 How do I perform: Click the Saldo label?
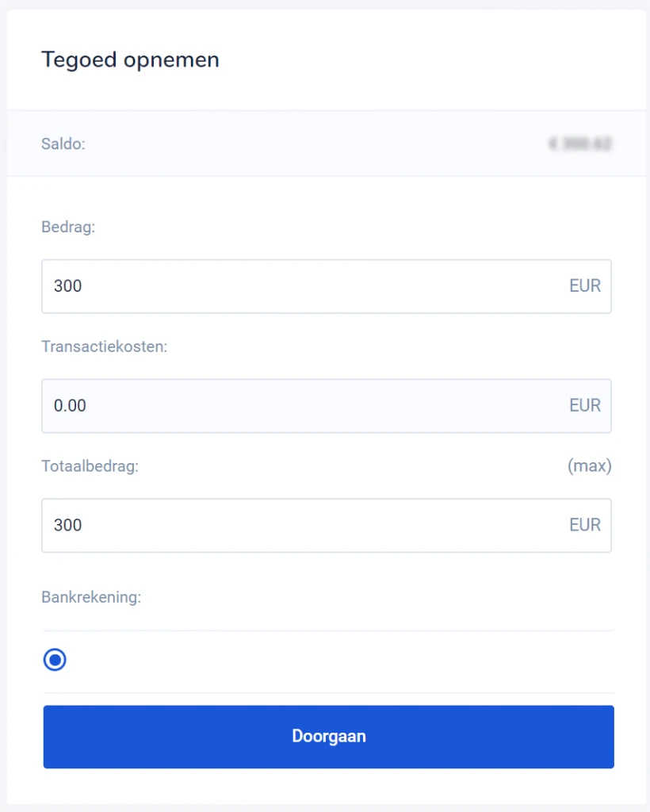[x=63, y=144]
